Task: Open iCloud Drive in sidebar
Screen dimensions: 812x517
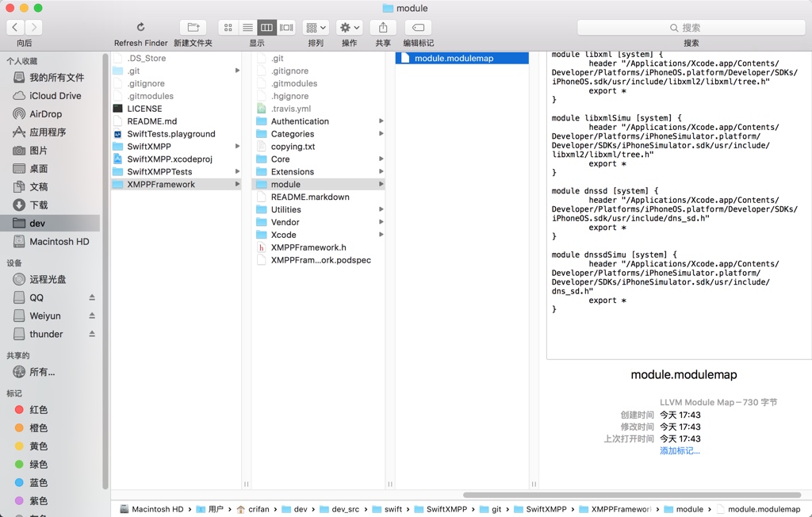Action: click(x=50, y=95)
